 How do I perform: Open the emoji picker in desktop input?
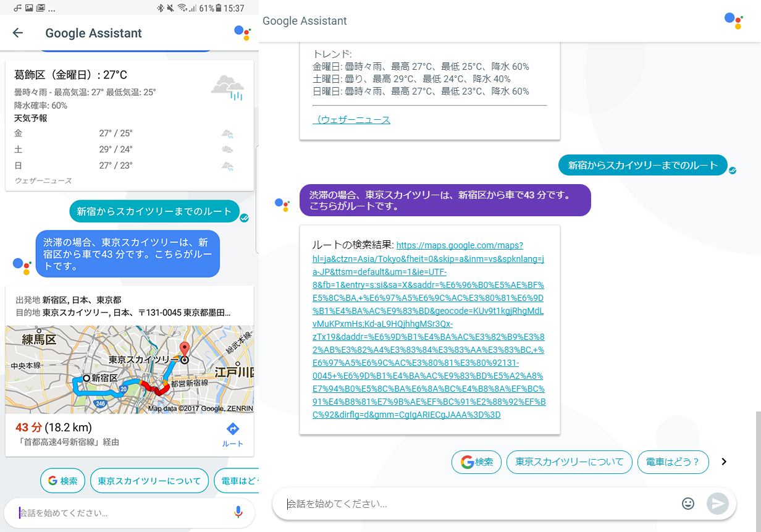688,504
